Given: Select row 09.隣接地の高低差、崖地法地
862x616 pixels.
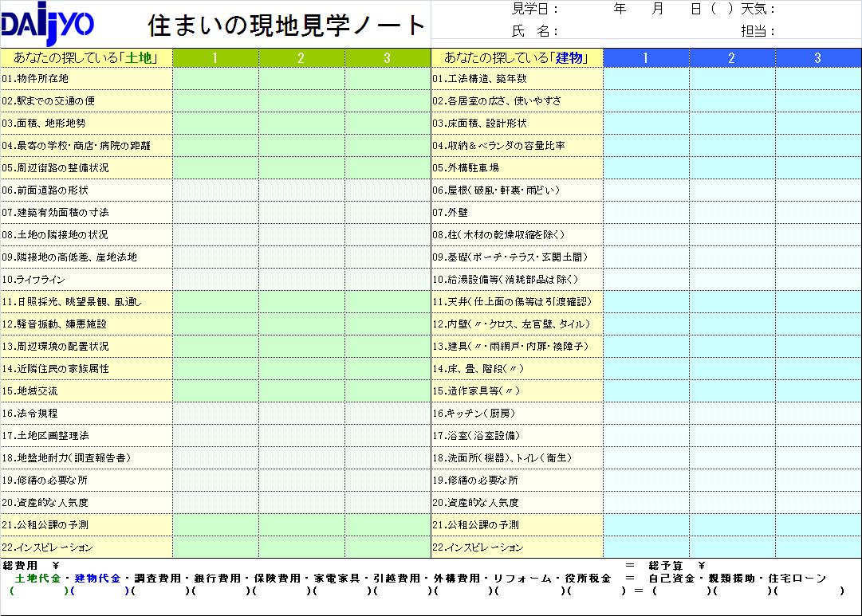Looking at the screenshot, I should point(86,257).
